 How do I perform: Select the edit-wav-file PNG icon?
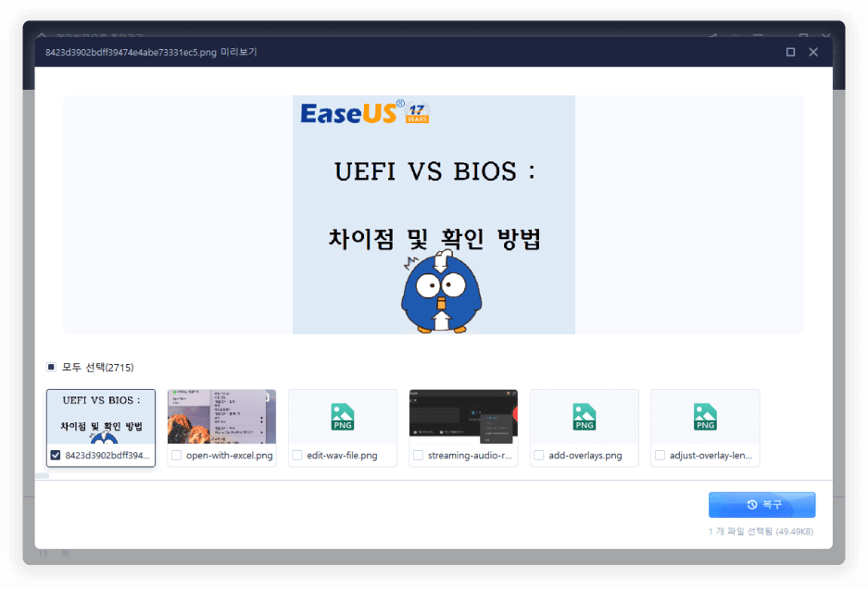pyautogui.click(x=342, y=417)
